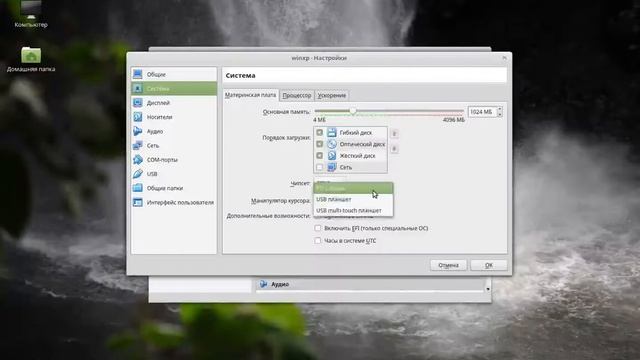The image size is (640, 360).
Task: Toggle the Жесткий диск boot checkbox
Action: 320,156
